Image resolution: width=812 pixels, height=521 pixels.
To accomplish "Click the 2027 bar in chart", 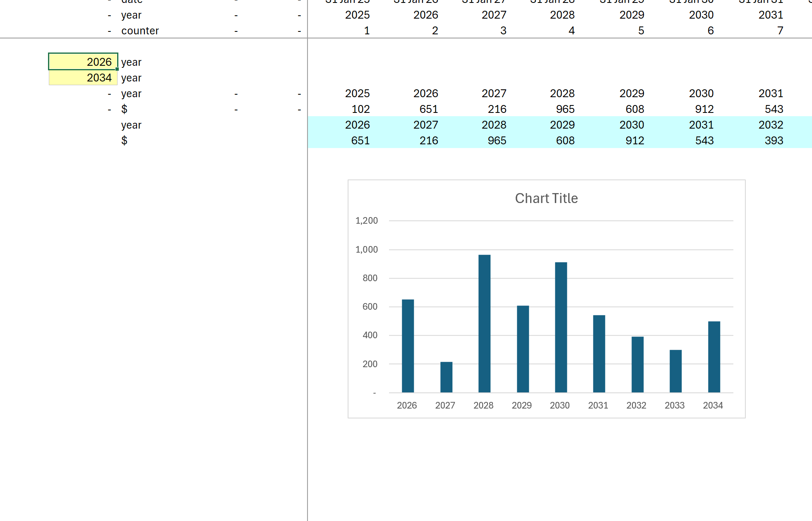I will [446, 377].
